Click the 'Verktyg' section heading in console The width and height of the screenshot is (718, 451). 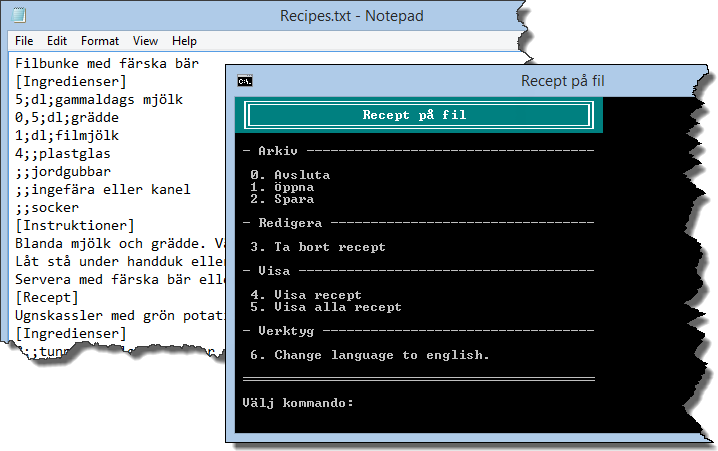pos(286,331)
